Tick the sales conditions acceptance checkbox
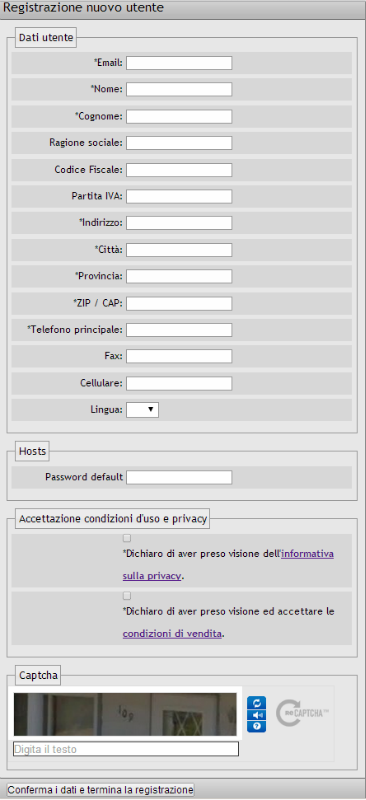The image size is (366, 800). click(127, 596)
